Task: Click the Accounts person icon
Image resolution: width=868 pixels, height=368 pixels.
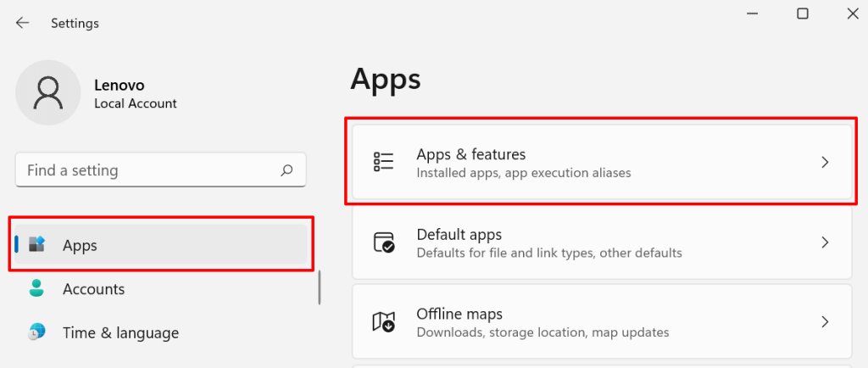Action: pyautogui.click(x=36, y=289)
